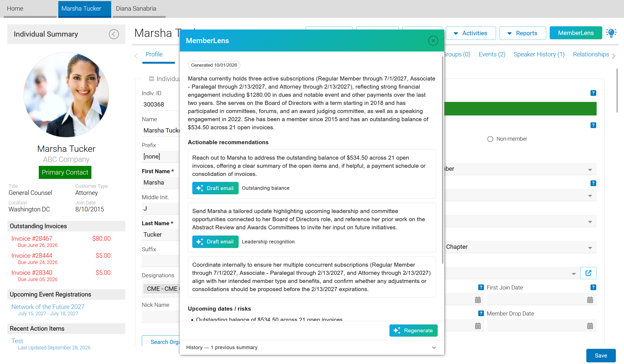Close the MemberLens dialog

(x=433, y=41)
